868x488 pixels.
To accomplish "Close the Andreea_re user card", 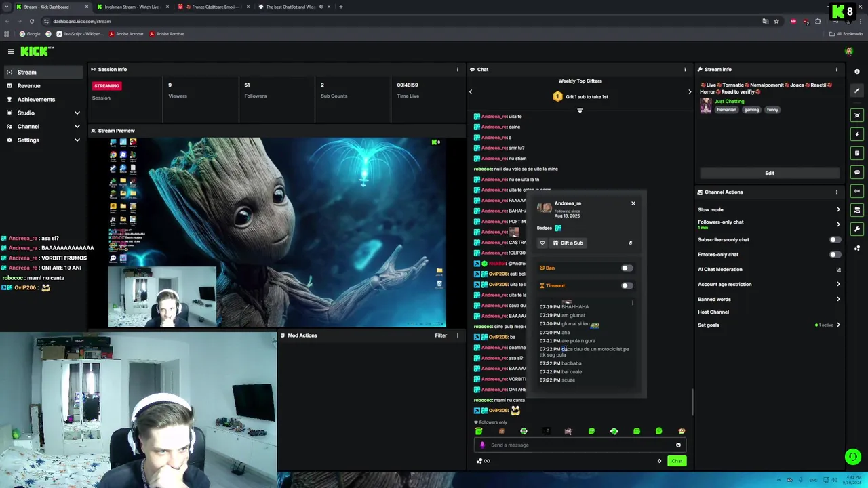I will point(633,203).
